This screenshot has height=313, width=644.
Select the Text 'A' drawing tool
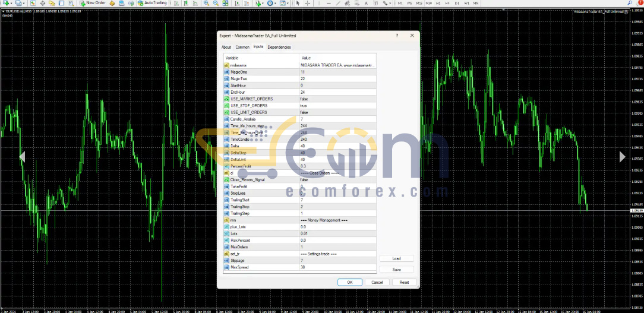click(x=366, y=3)
